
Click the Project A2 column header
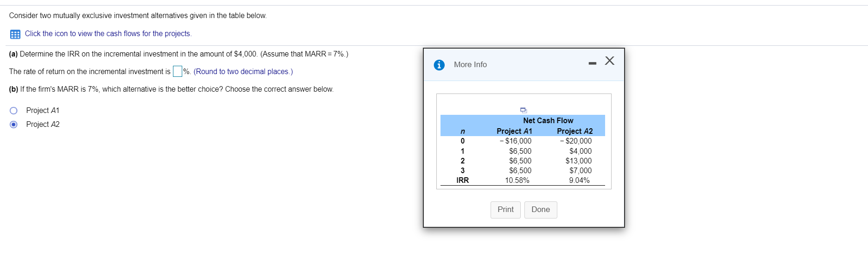click(x=574, y=131)
